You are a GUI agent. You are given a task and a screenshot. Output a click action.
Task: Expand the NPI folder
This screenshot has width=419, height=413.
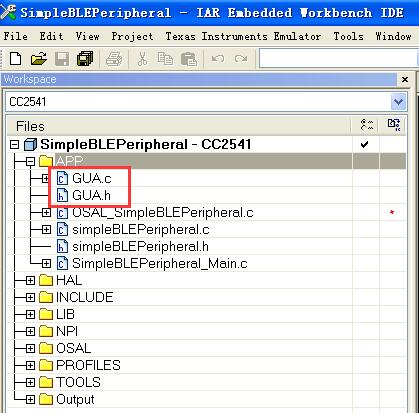point(30,332)
